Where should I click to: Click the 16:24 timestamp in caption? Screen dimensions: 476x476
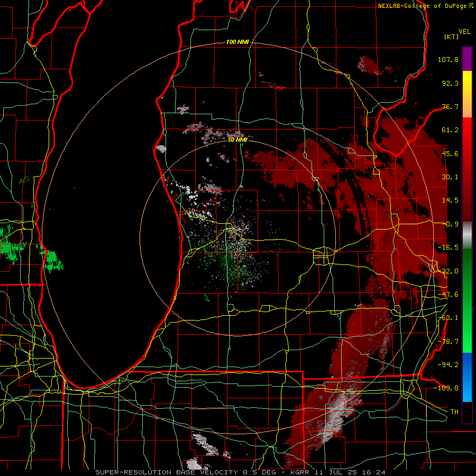click(375, 472)
